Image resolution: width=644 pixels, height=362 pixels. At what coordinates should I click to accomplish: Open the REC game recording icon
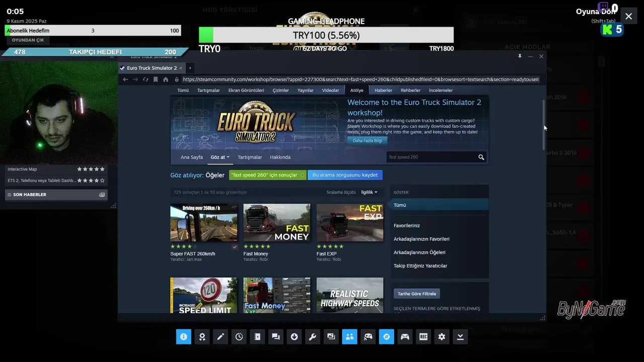423,337
